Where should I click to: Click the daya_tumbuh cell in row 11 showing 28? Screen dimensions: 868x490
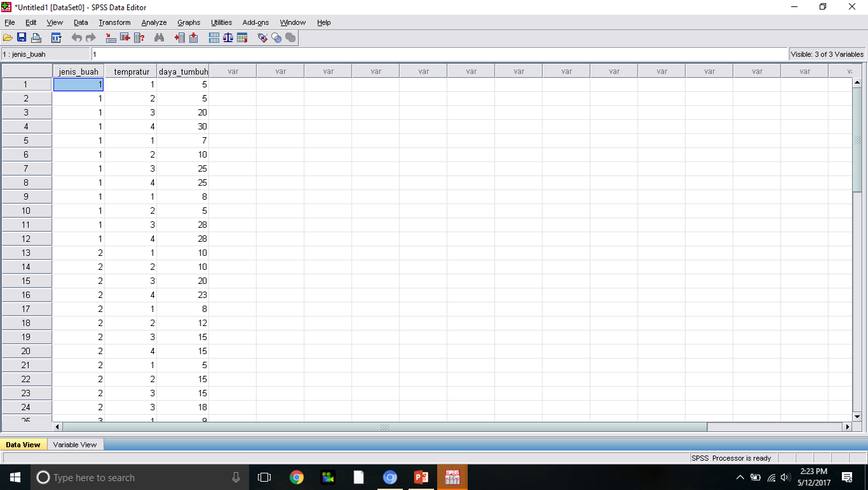pyautogui.click(x=183, y=225)
